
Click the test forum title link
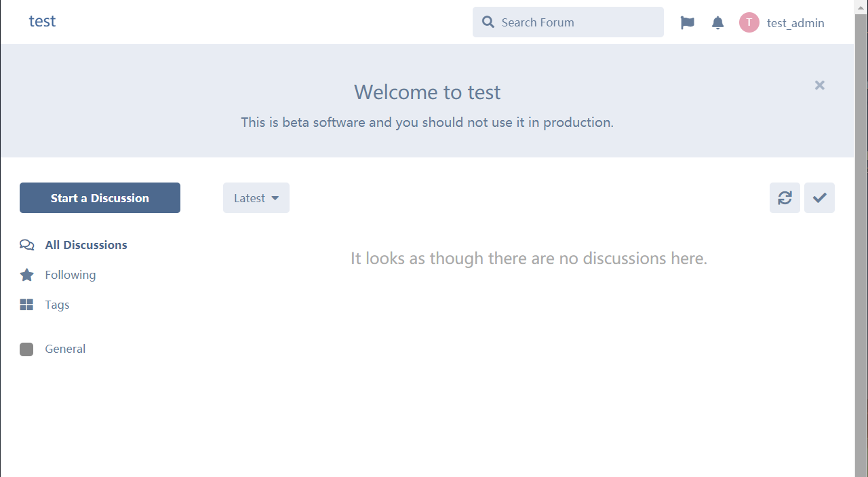pos(42,21)
